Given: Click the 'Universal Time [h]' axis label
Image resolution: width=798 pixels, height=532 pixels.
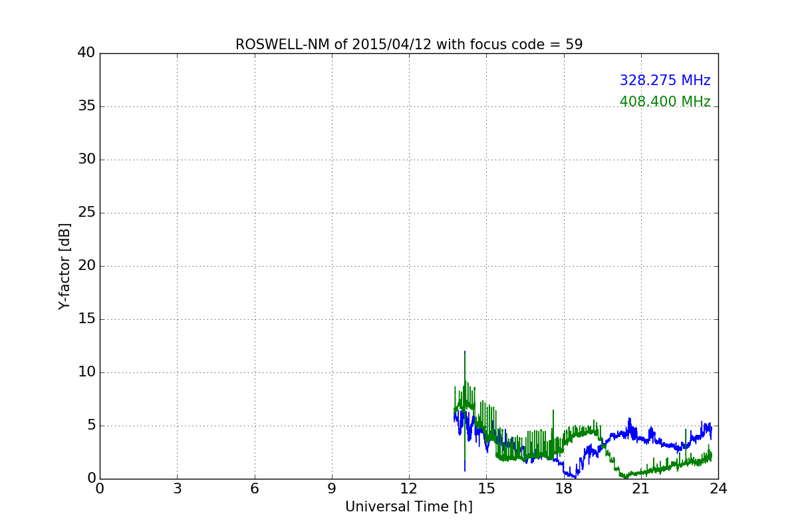Looking at the screenshot, I should [409, 507].
